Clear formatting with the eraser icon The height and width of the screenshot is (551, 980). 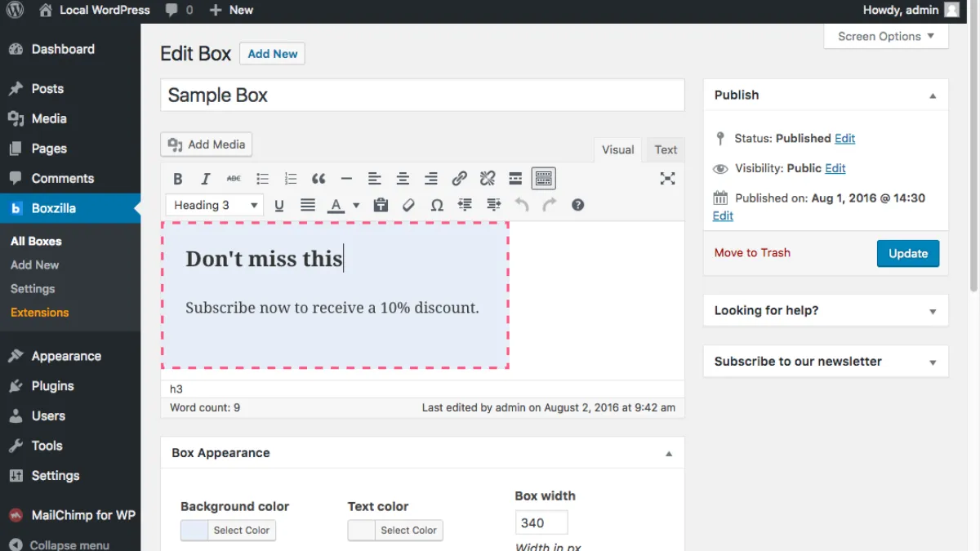(409, 206)
